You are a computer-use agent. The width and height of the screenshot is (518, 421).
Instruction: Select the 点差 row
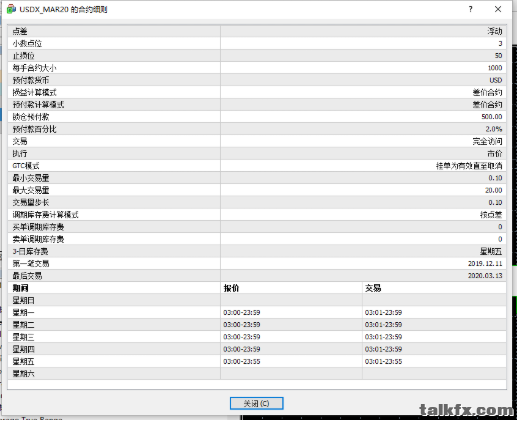(257, 31)
